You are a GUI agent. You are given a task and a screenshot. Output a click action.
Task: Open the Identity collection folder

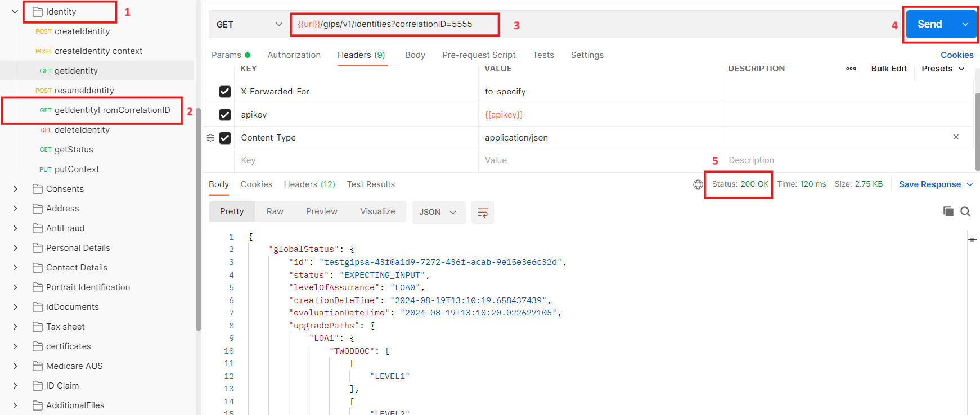61,12
